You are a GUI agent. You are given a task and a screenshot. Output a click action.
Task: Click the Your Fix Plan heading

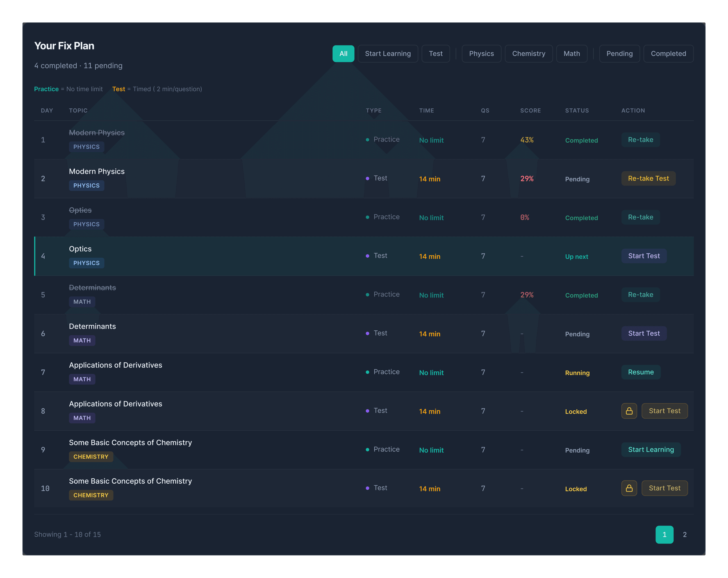click(64, 45)
